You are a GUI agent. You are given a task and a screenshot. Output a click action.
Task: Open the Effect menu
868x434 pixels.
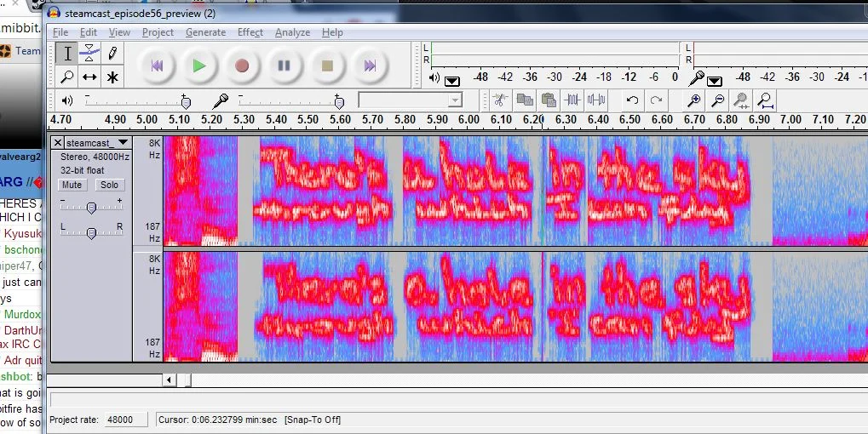(x=250, y=32)
